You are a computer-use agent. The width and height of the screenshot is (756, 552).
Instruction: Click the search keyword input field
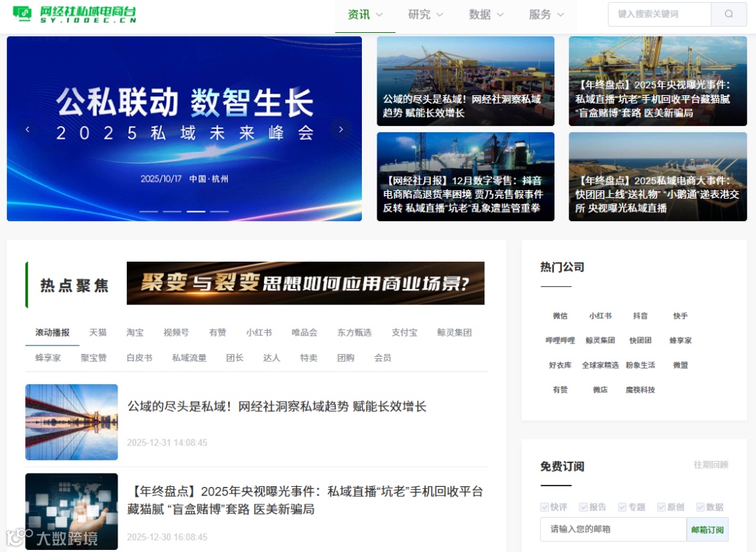tap(659, 14)
